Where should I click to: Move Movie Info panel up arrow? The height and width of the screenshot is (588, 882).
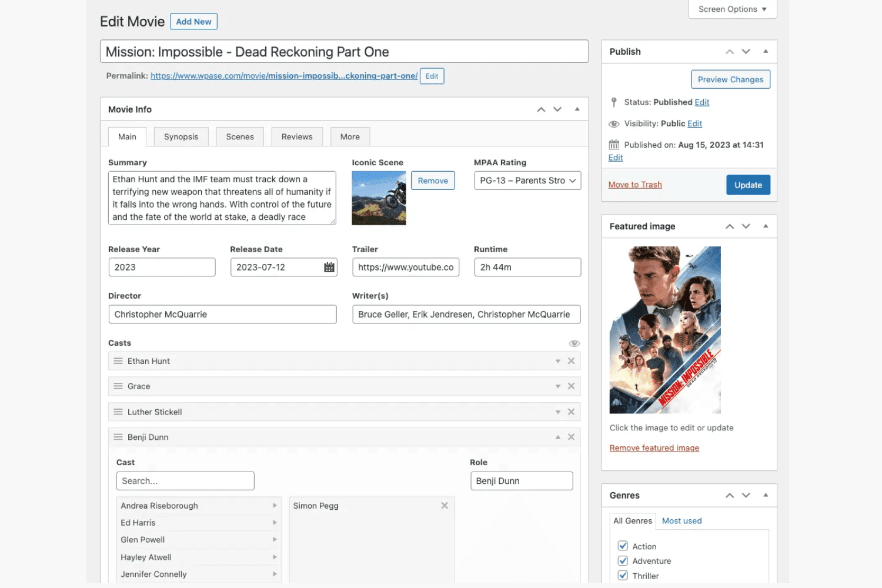click(x=541, y=109)
